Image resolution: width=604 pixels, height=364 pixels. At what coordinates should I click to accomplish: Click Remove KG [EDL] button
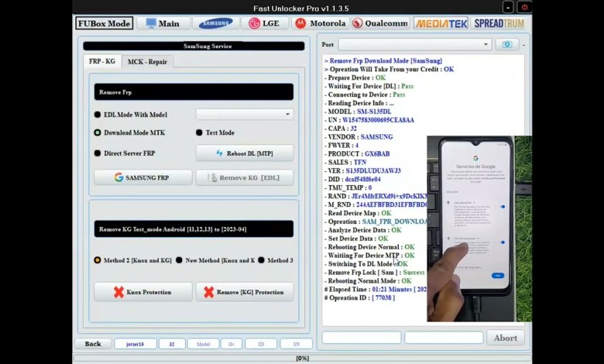click(x=245, y=177)
